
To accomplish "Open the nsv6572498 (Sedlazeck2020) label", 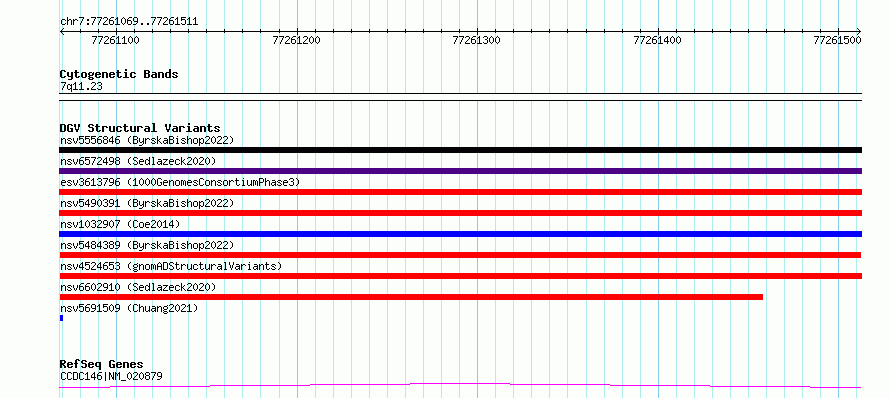I will (138, 161).
